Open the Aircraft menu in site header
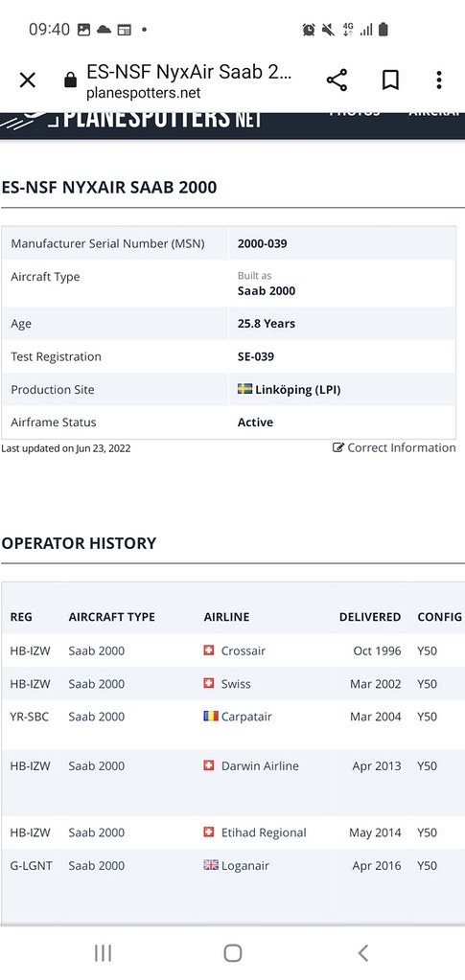The width and height of the screenshot is (465, 980). (436, 114)
